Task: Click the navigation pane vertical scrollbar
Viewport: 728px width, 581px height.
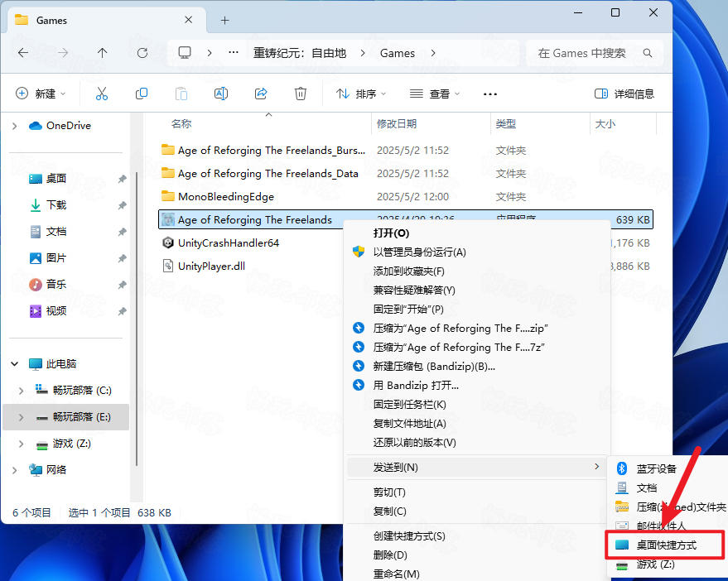Action: click(x=137, y=319)
